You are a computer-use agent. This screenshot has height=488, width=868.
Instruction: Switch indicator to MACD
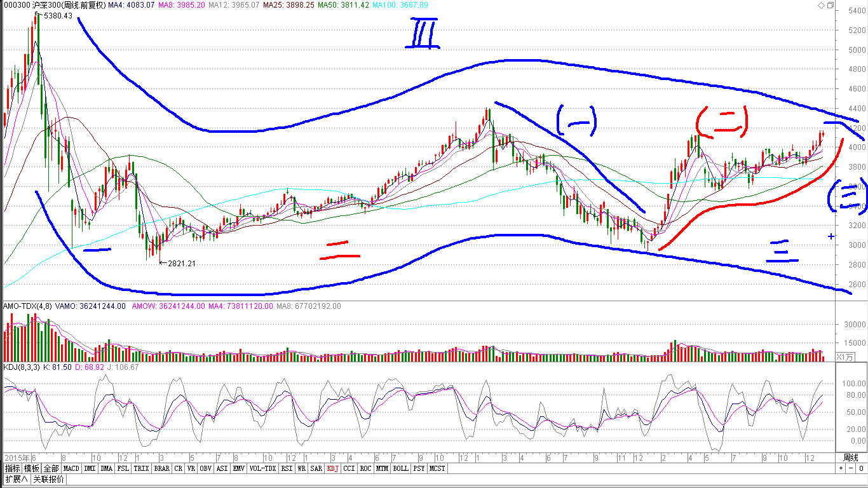(x=71, y=468)
